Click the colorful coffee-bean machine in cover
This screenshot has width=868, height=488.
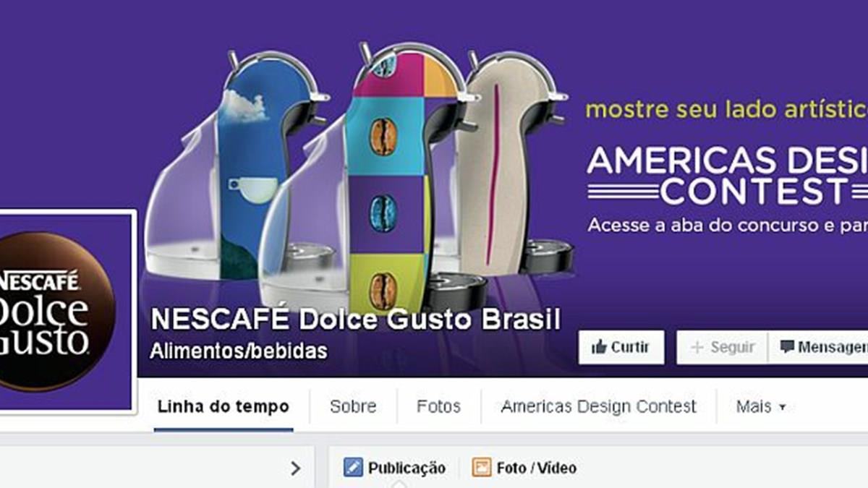click(376, 181)
